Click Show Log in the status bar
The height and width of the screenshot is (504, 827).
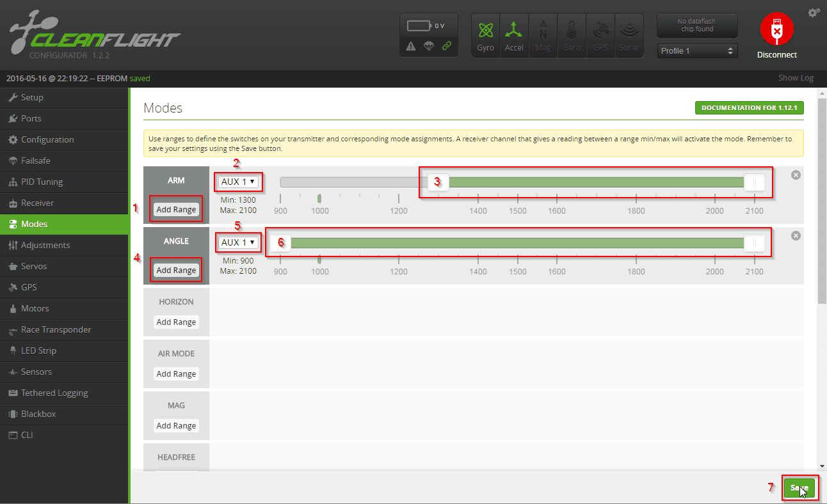(796, 77)
